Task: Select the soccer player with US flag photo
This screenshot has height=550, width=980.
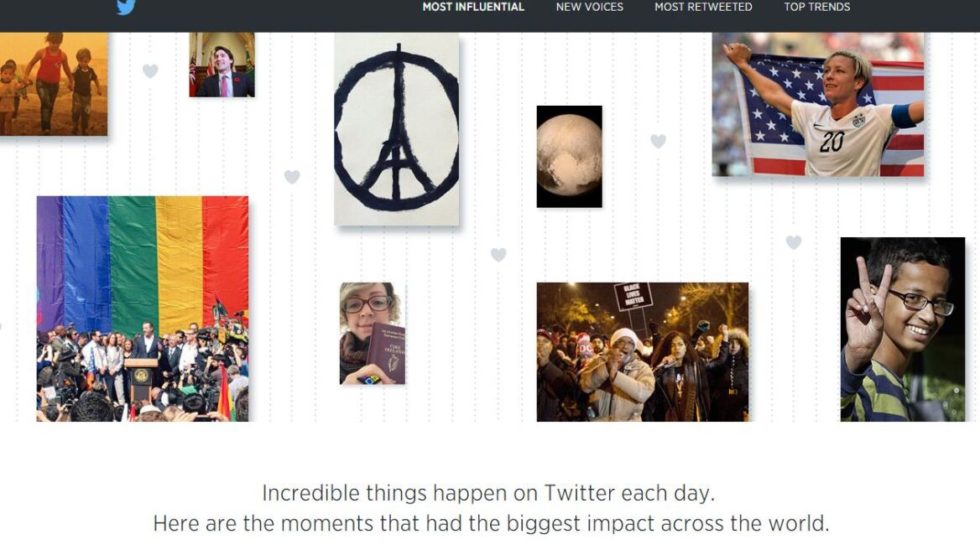Action: (x=817, y=104)
